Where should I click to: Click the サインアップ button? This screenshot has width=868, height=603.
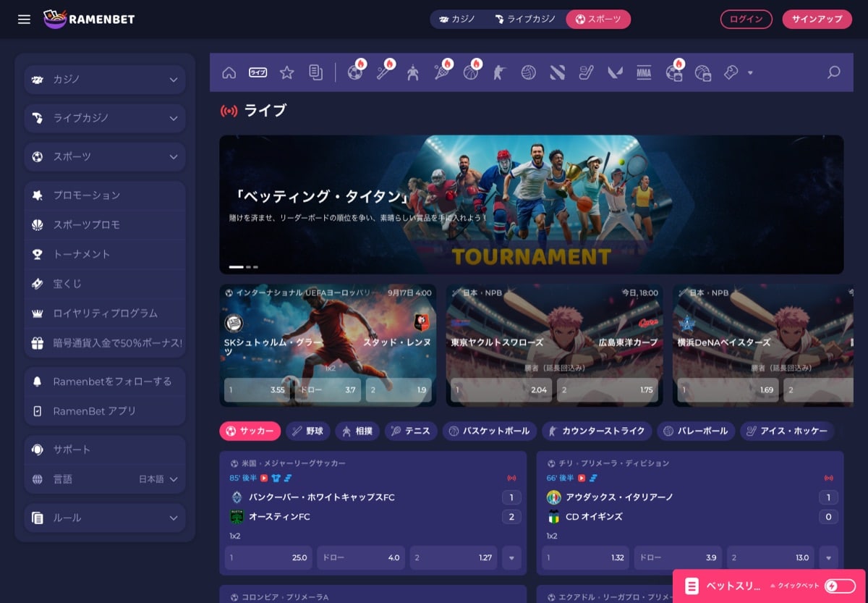click(x=817, y=20)
